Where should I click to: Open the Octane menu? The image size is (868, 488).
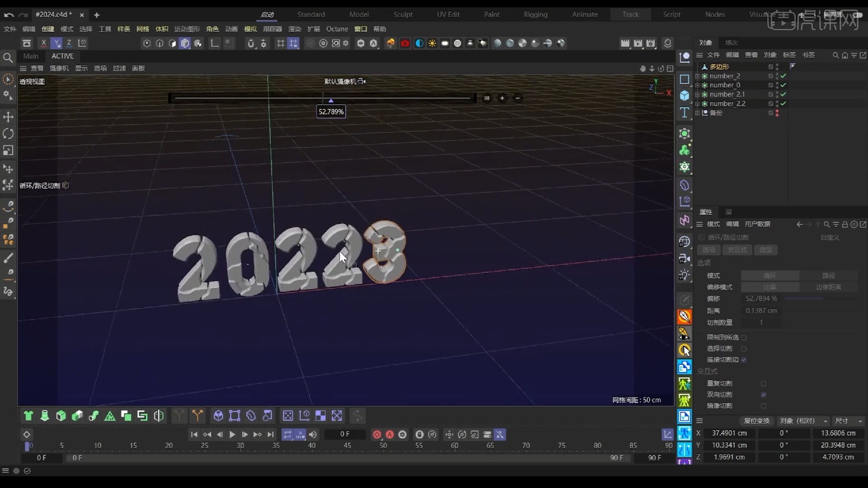337,29
